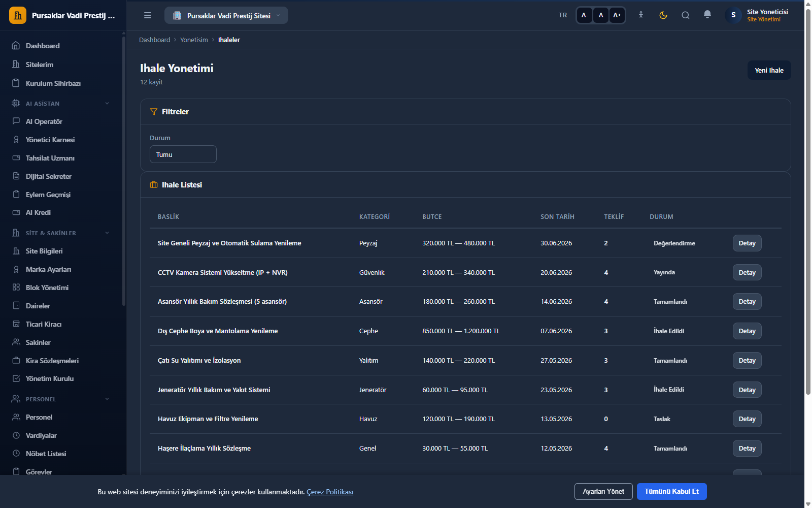Toggle the hamburger sidebar menu
The height and width of the screenshot is (508, 812).
pos(148,15)
